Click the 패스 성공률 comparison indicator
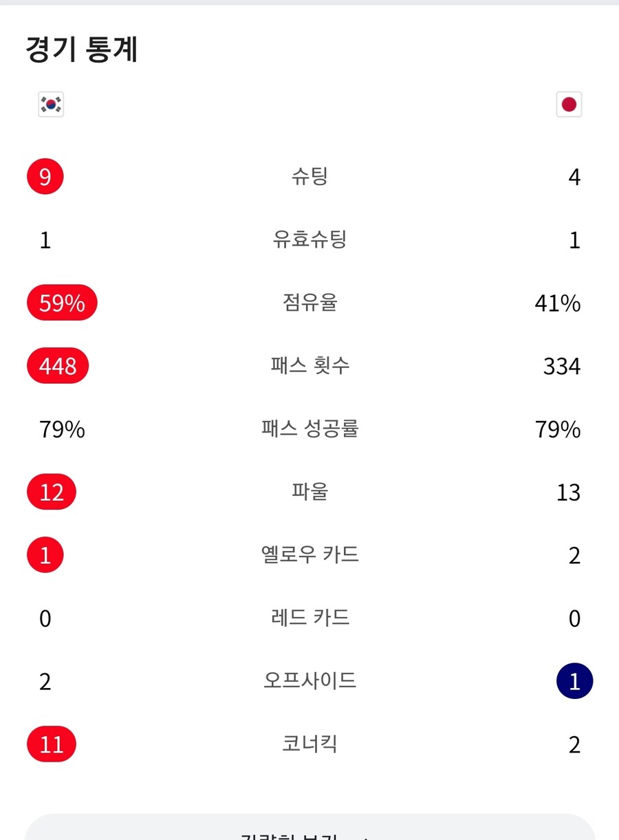Viewport: 619px width, 840px height. (x=309, y=429)
